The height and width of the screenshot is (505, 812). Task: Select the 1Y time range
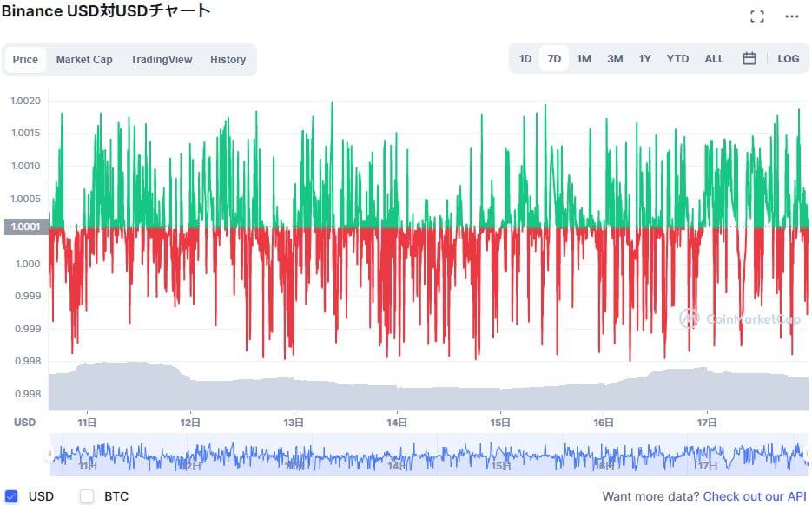point(644,58)
